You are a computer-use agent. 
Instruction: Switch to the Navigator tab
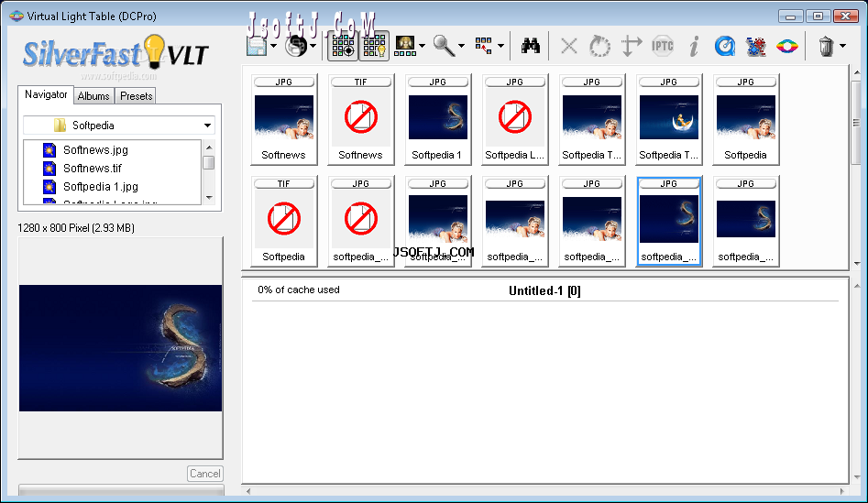(x=46, y=94)
